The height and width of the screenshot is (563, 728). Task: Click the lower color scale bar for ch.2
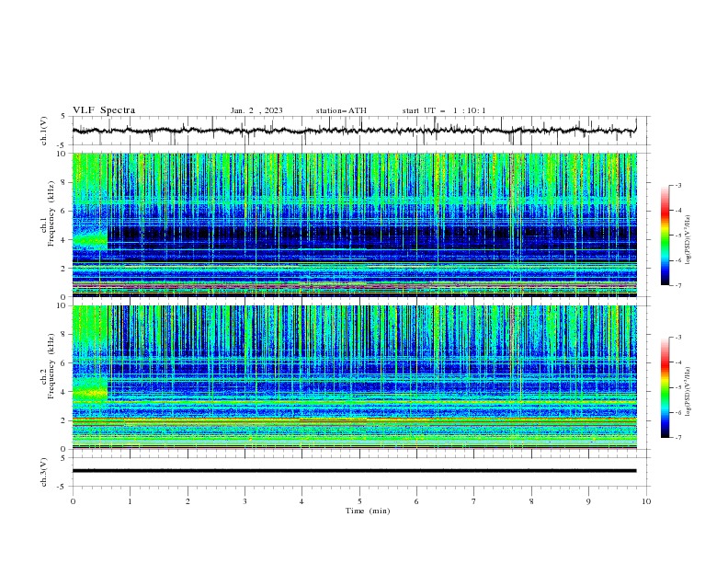(x=665, y=387)
